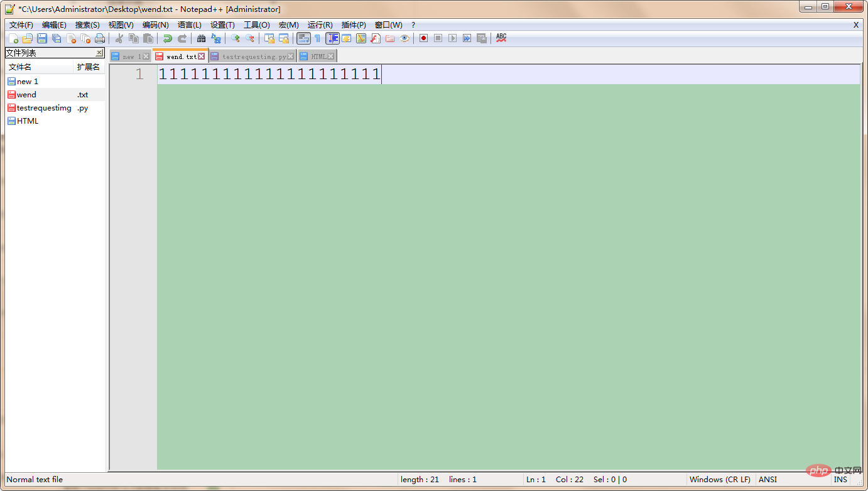Toggle the Indent Guide toolbar button
The width and height of the screenshot is (868, 491).
pos(332,38)
